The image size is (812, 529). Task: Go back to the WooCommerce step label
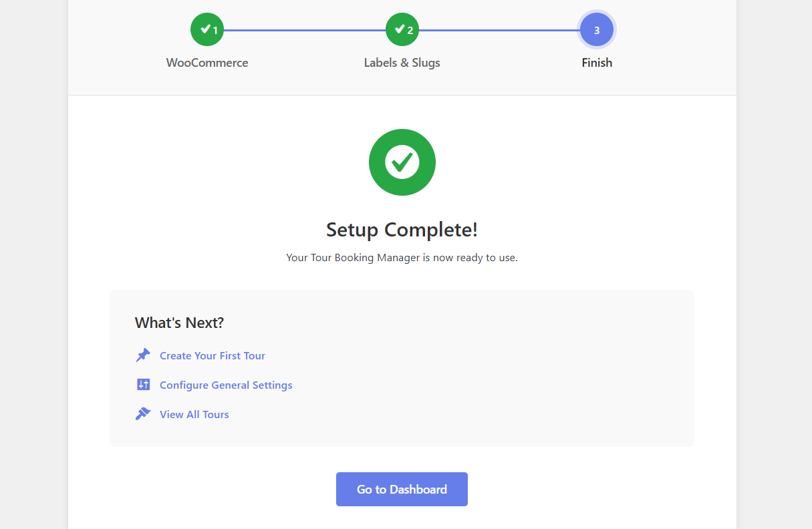(207, 63)
